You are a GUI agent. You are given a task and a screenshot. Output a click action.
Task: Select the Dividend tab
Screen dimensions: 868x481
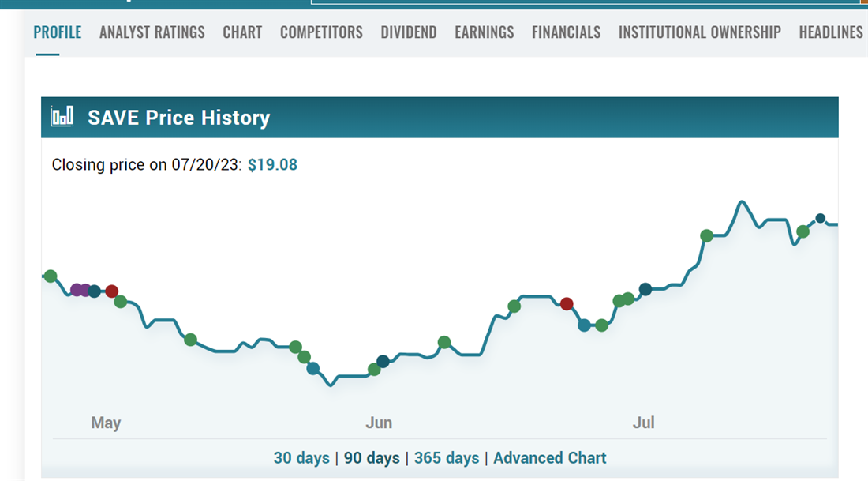(409, 32)
